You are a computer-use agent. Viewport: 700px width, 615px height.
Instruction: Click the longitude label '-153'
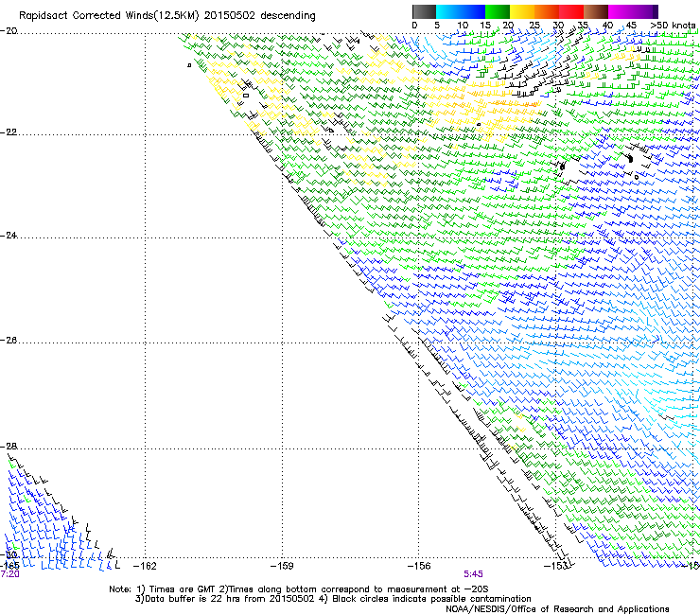point(556,566)
